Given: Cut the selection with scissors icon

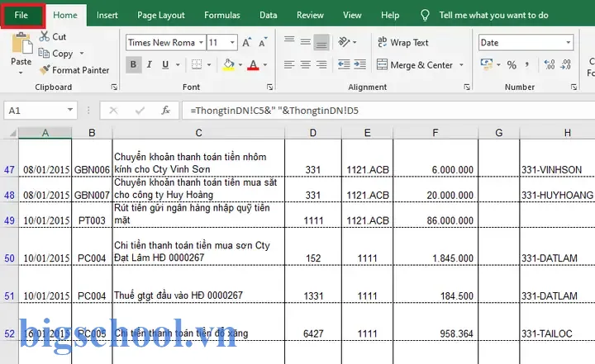Looking at the screenshot, I should point(53,37).
